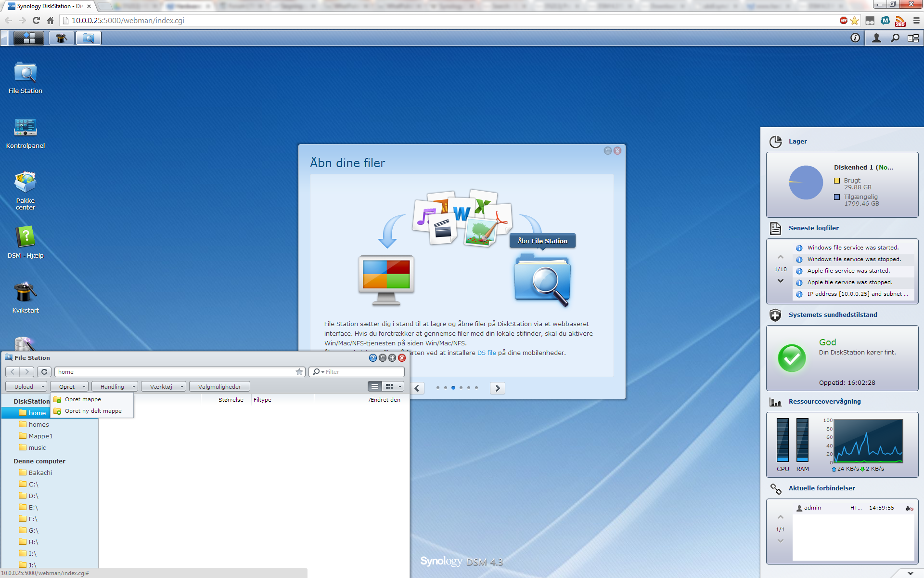Select the G:\ drive in tree
The width and height of the screenshot is (924, 578).
pos(33,530)
